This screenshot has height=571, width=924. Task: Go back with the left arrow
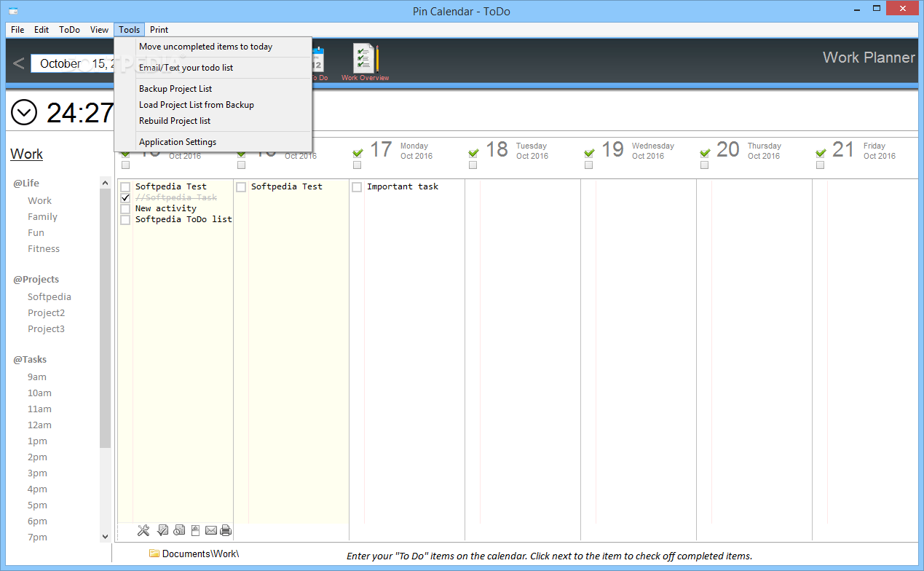tap(18, 63)
